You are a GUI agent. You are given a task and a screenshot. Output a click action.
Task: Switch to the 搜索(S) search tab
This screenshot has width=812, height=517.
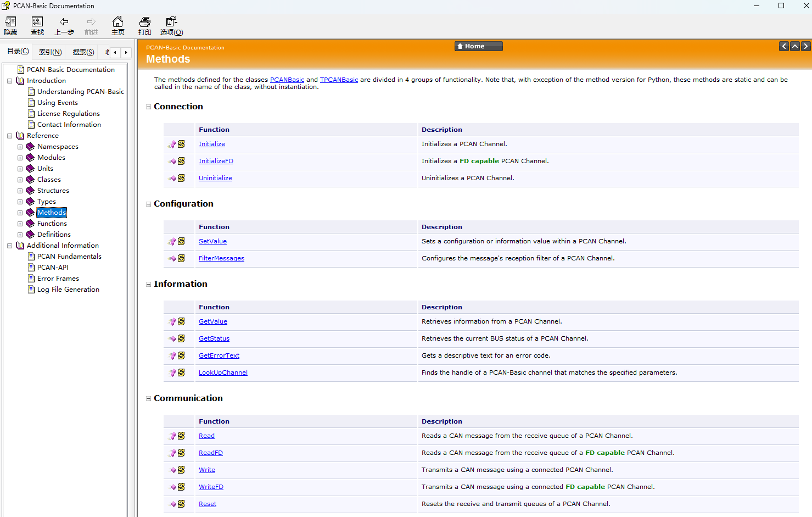[83, 52]
